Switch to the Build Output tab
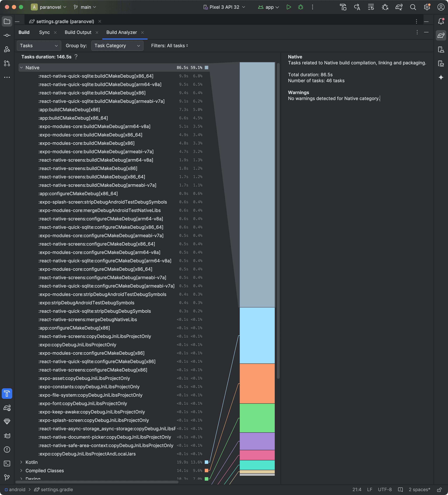 pos(78,32)
